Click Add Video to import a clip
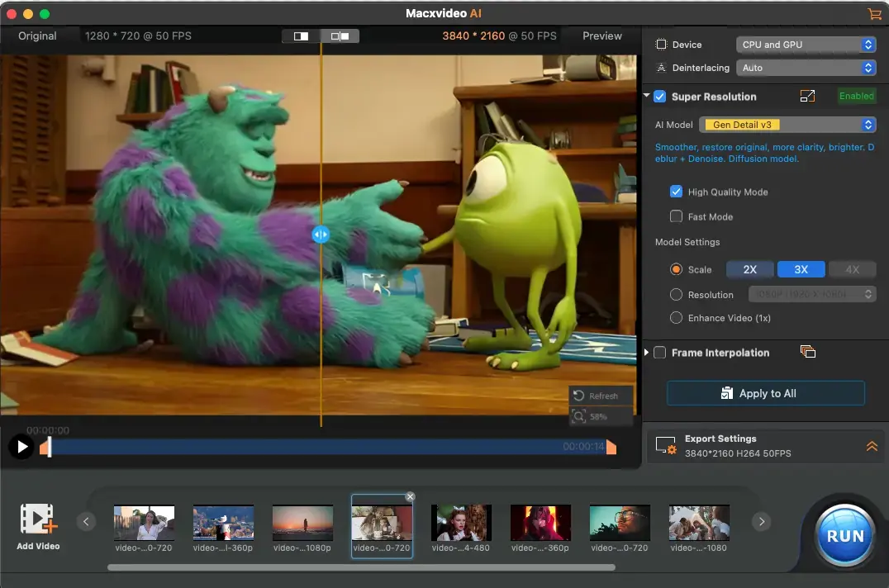 38,525
